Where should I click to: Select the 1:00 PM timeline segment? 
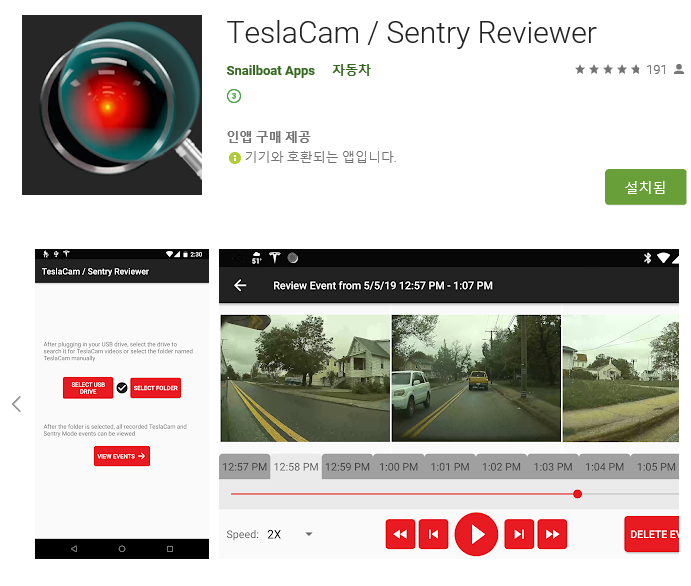(x=398, y=467)
